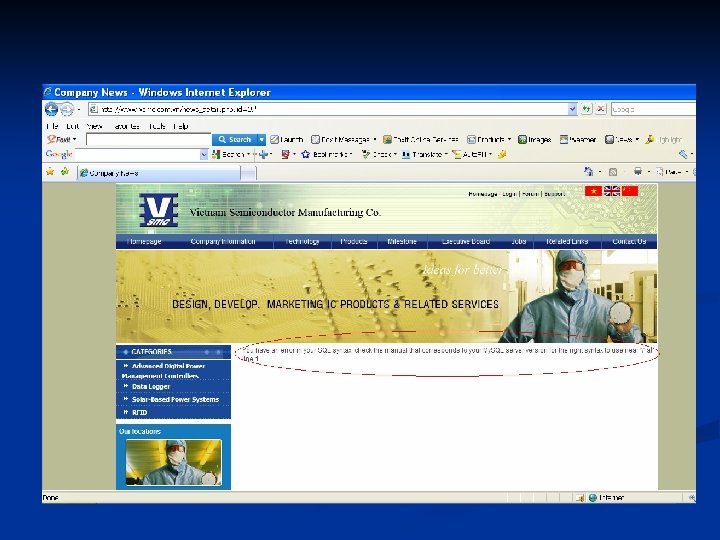Open the Google toolbar search box dropdown
Viewport: 720px width, 540px height.
[x=204, y=155]
